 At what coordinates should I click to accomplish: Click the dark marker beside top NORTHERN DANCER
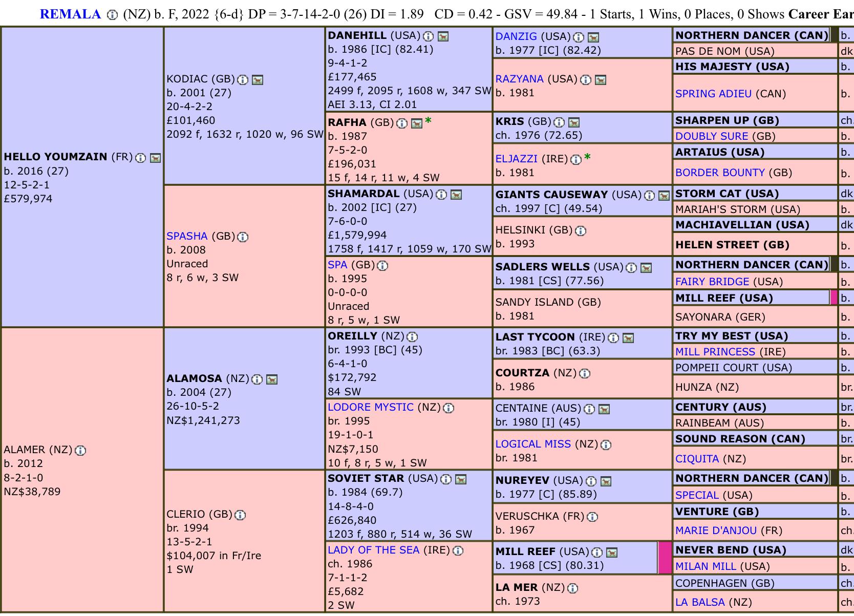[834, 35]
